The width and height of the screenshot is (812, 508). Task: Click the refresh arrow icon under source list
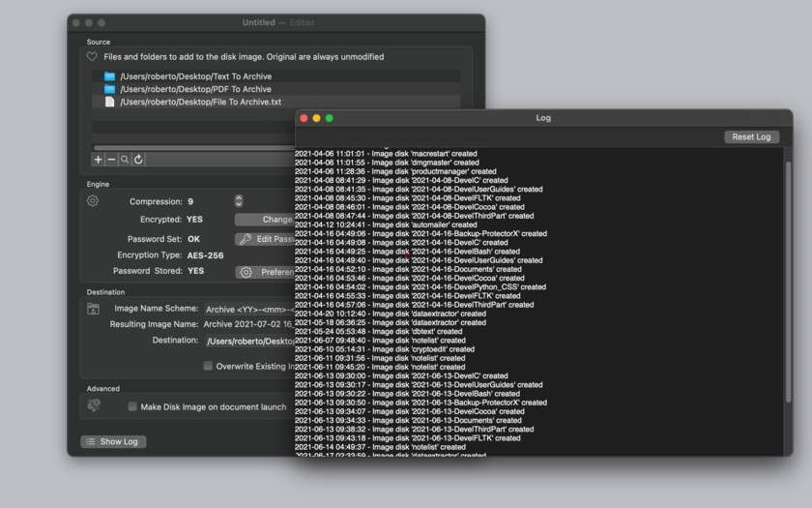tap(138, 159)
